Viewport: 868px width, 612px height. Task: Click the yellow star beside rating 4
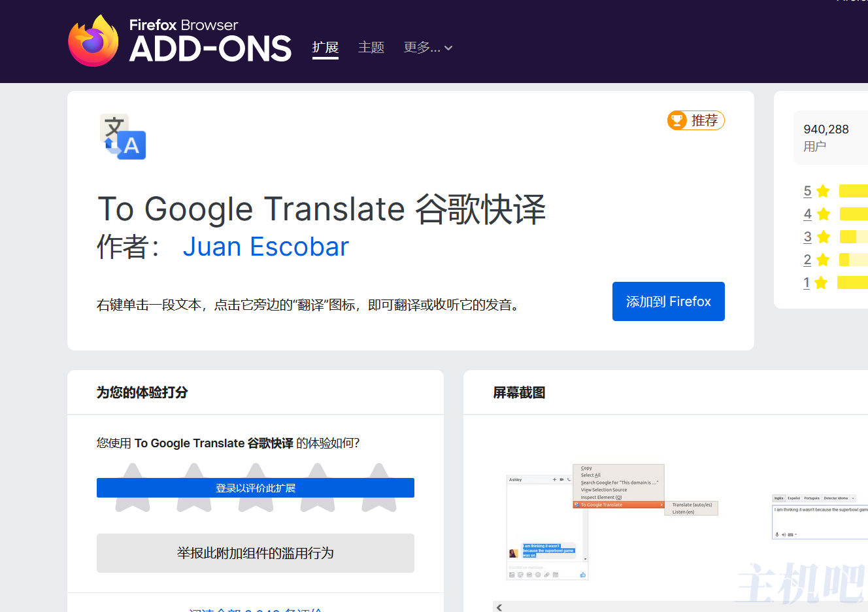824,214
